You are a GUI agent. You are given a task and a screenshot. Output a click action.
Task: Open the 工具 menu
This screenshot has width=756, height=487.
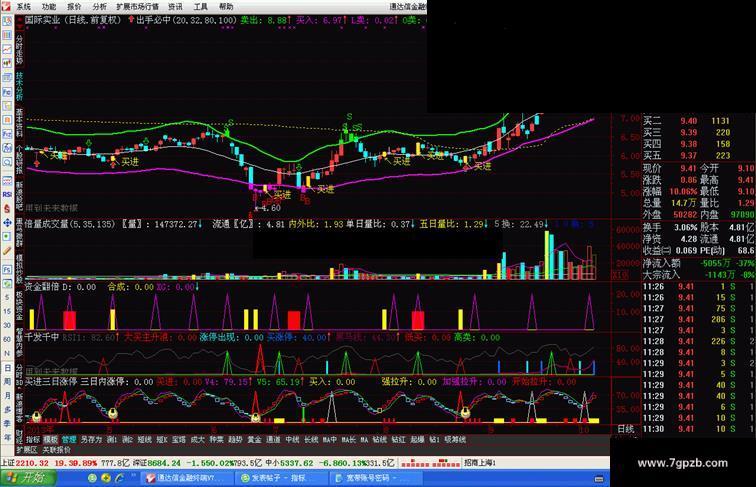click(200, 6)
